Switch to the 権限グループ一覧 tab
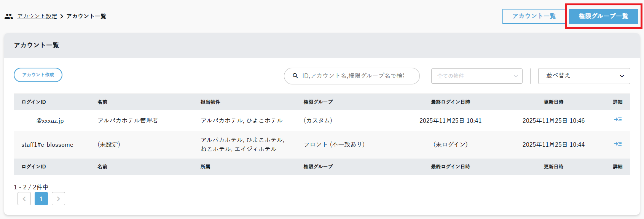The height and width of the screenshot is (219, 644). [x=603, y=16]
